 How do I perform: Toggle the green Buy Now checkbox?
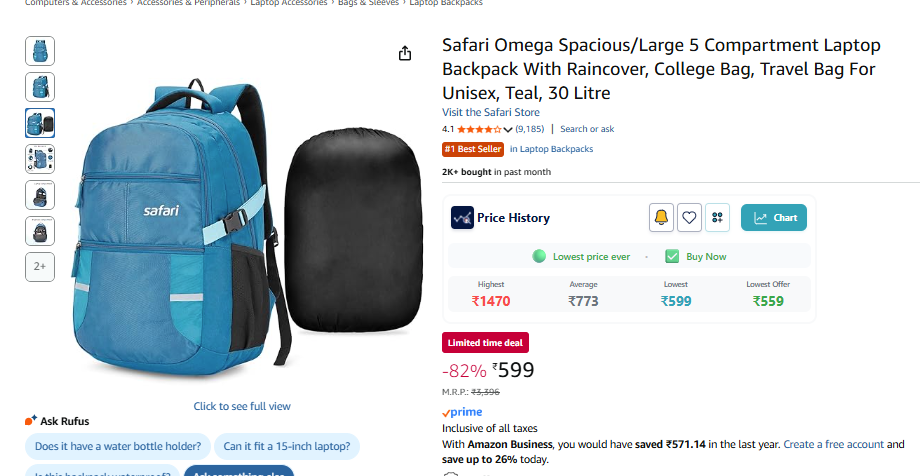pyautogui.click(x=672, y=256)
